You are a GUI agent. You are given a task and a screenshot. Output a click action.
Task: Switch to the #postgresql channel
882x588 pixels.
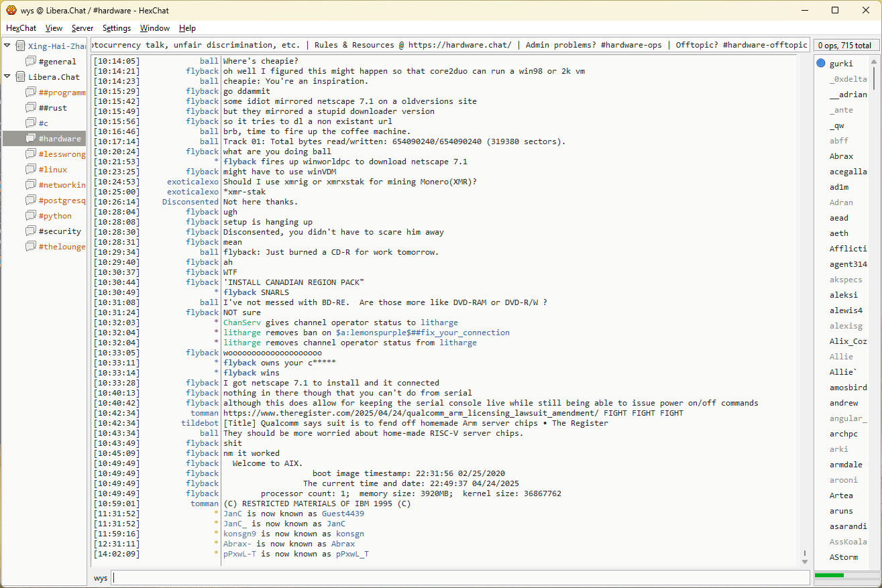62,200
